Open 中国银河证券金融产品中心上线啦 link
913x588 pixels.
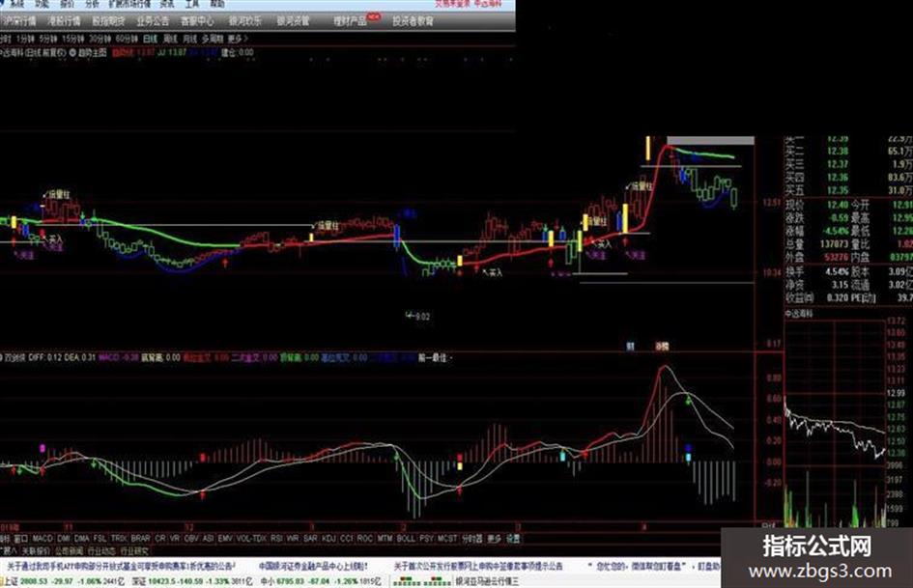pos(313,566)
